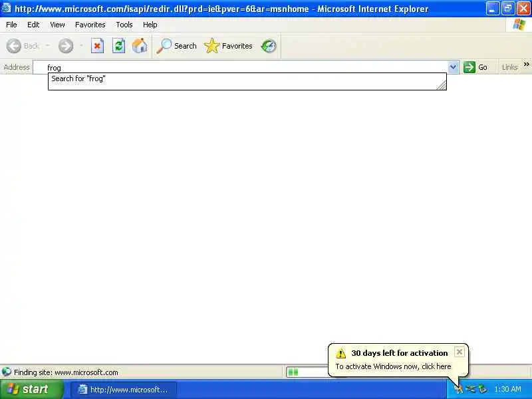Close the activation balloon notification
The width and height of the screenshot is (532, 399).
(460, 352)
